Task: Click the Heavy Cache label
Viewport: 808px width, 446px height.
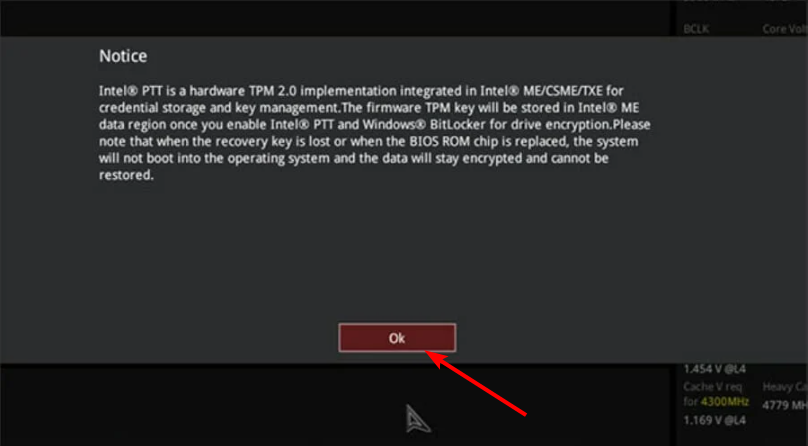Action: coord(785,386)
